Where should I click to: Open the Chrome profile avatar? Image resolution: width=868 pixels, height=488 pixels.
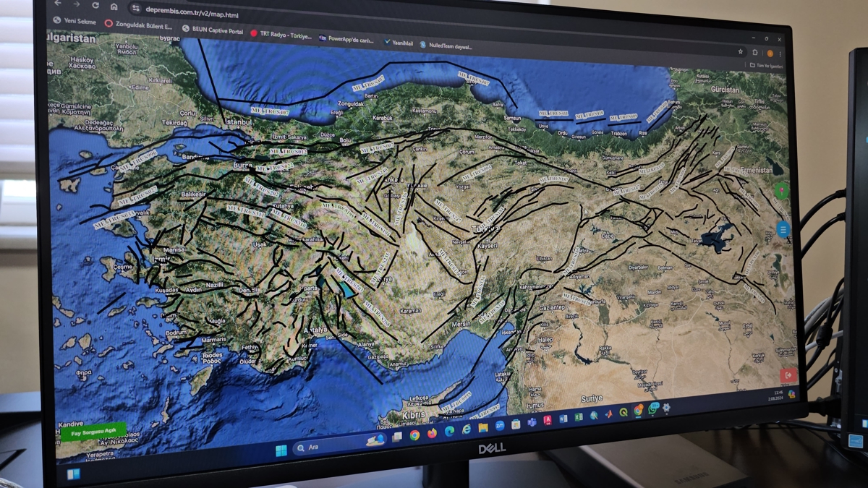click(x=769, y=53)
